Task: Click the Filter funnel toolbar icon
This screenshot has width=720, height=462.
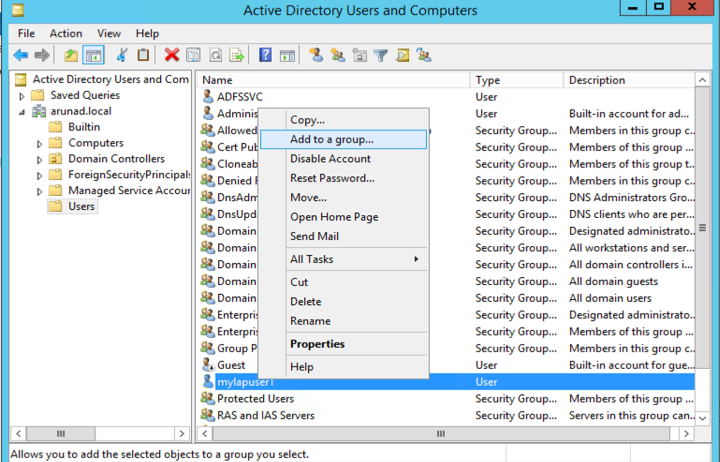Action: (x=381, y=56)
